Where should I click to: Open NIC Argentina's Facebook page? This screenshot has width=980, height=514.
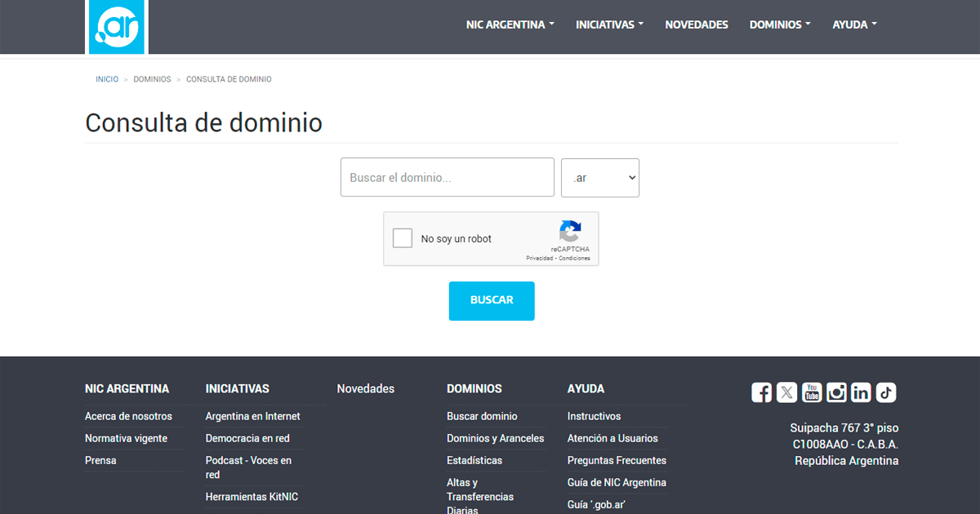tap(761, 392)
